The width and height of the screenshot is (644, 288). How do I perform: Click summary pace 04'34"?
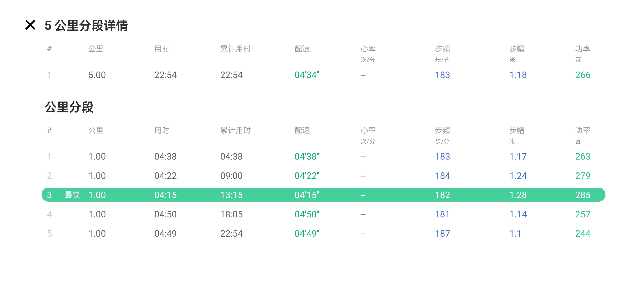click(307, 75)
